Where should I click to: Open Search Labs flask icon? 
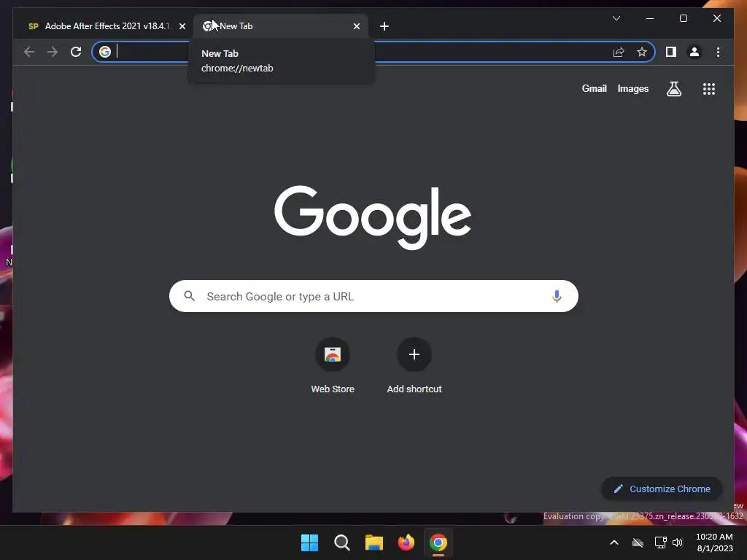pos(673,89)
